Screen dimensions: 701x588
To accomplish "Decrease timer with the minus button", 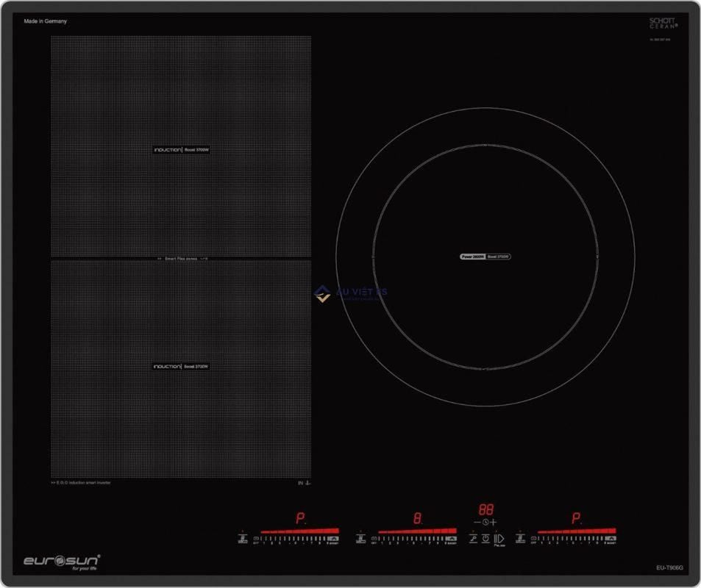I will pyautogui.click(x=477, y=522).
